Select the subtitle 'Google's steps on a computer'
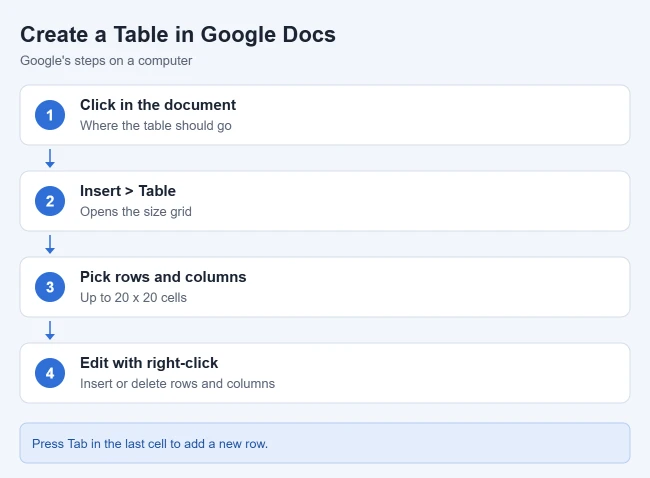This screenshot has height=478, width=650. 106,61
